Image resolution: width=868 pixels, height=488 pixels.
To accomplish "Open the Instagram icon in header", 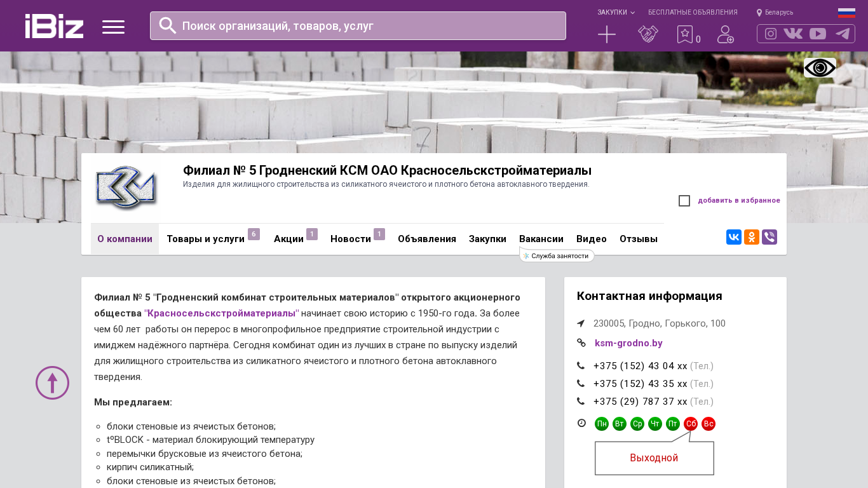I will (771, 34).
